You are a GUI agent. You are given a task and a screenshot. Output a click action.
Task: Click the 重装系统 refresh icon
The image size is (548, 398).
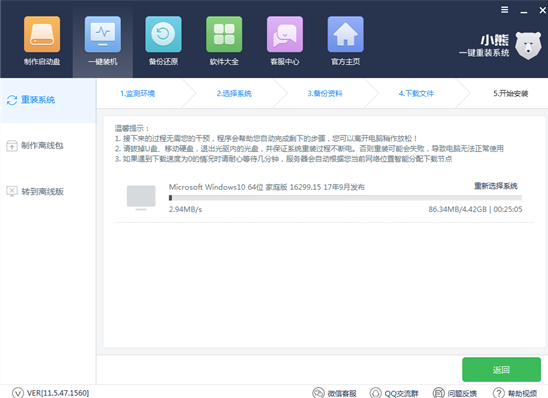pyautogui.click(x=12, y=100)
